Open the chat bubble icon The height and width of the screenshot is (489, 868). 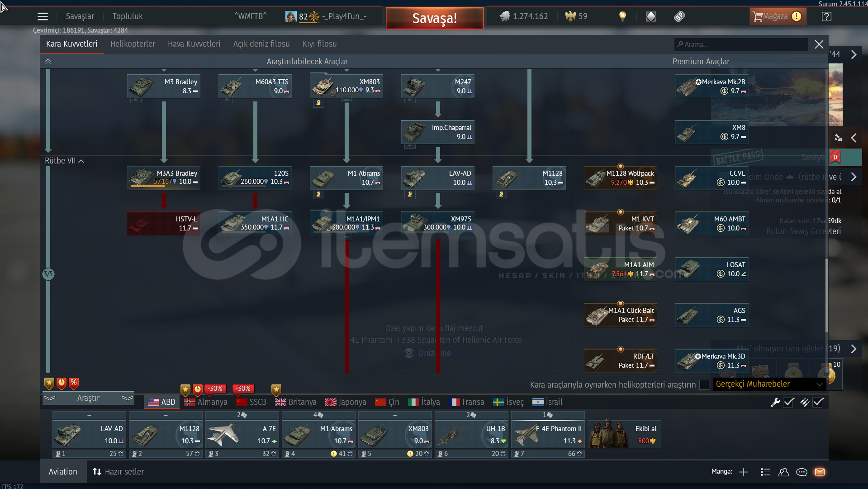coord(802,472)
